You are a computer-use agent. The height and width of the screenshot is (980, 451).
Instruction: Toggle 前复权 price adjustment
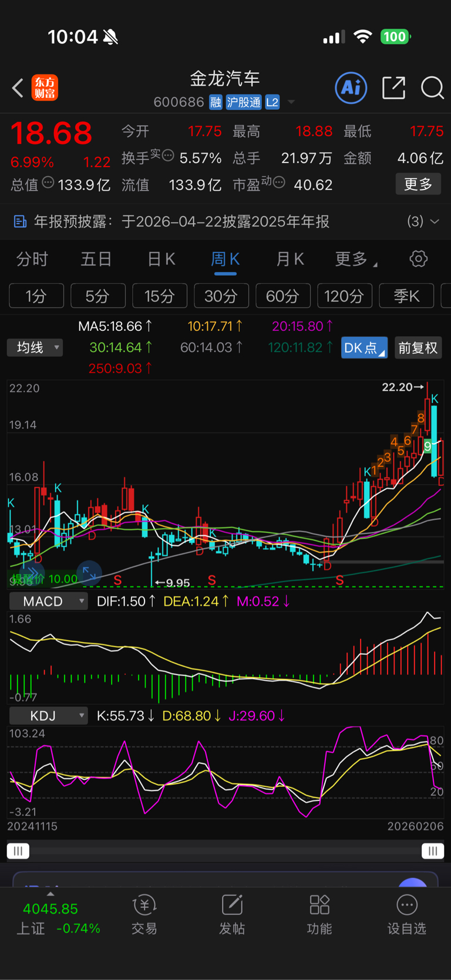pos(418,348)
